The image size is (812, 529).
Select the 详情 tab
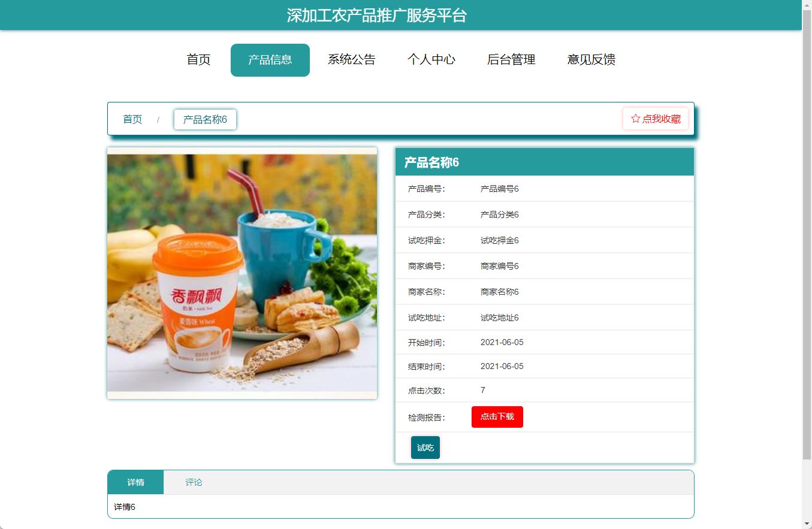pyautogui.click(x=135, y=482)
